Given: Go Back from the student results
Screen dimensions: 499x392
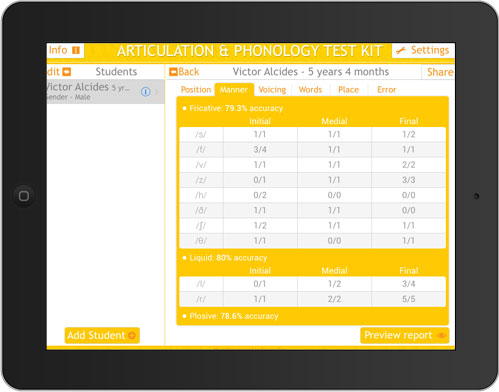Looking at the screenshot, I should pyautogui.click(x=184, y=72).
